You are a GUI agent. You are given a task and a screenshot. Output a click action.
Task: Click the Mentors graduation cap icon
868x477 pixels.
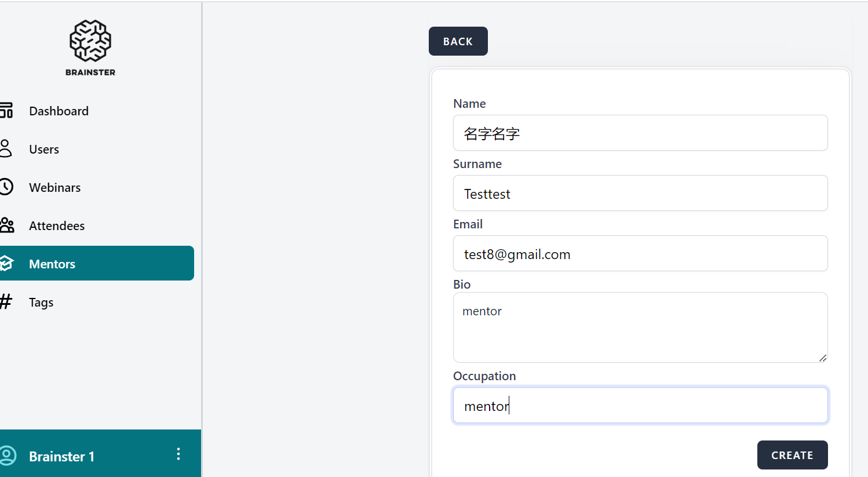[x=6, y=264]
